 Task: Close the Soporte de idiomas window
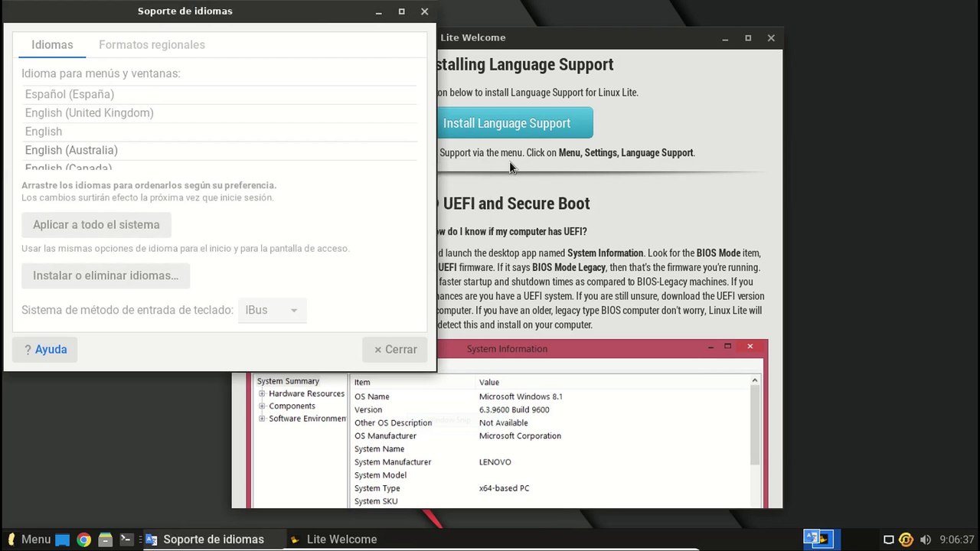pyautogui.click(x=424, y=11)
